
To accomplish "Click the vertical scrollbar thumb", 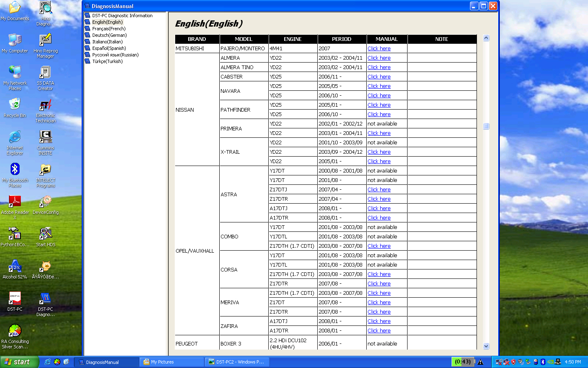I will [486, 126].
